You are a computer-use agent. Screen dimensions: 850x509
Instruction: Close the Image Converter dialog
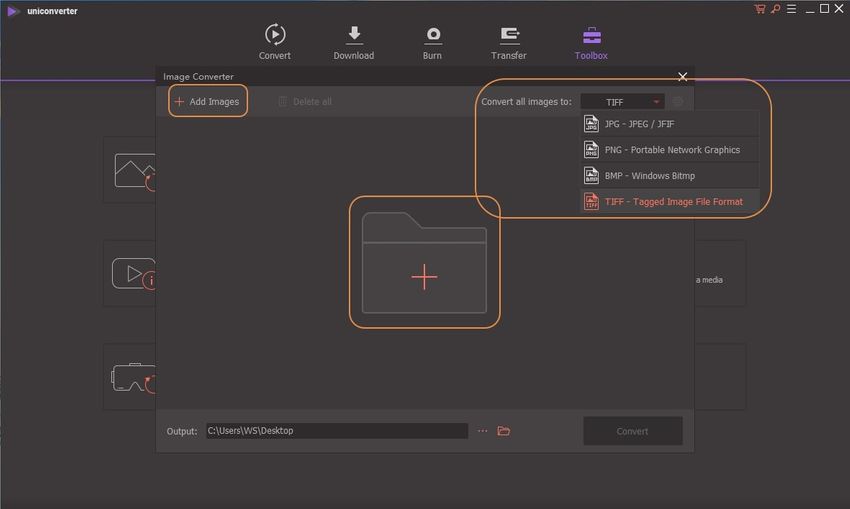coord(683,77)
